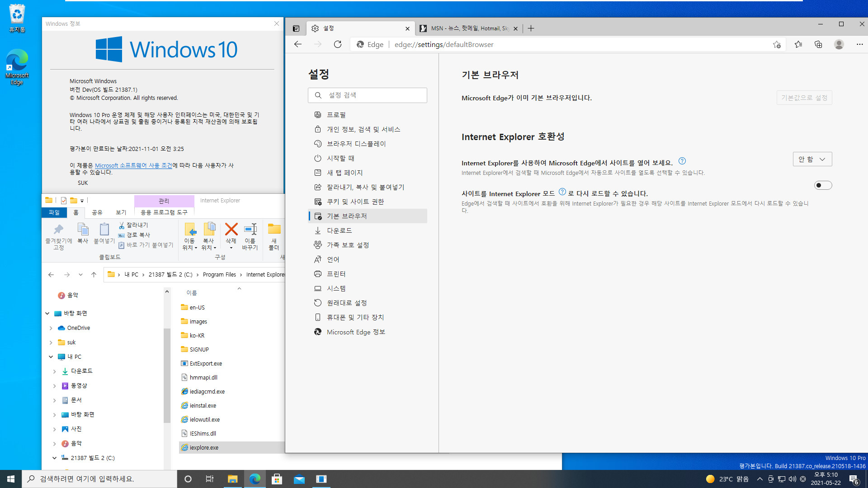The height and width of the screenshot is (488, 868).
Task: Close the 설정 tab in Edge
Action: (x=407, y=28)
